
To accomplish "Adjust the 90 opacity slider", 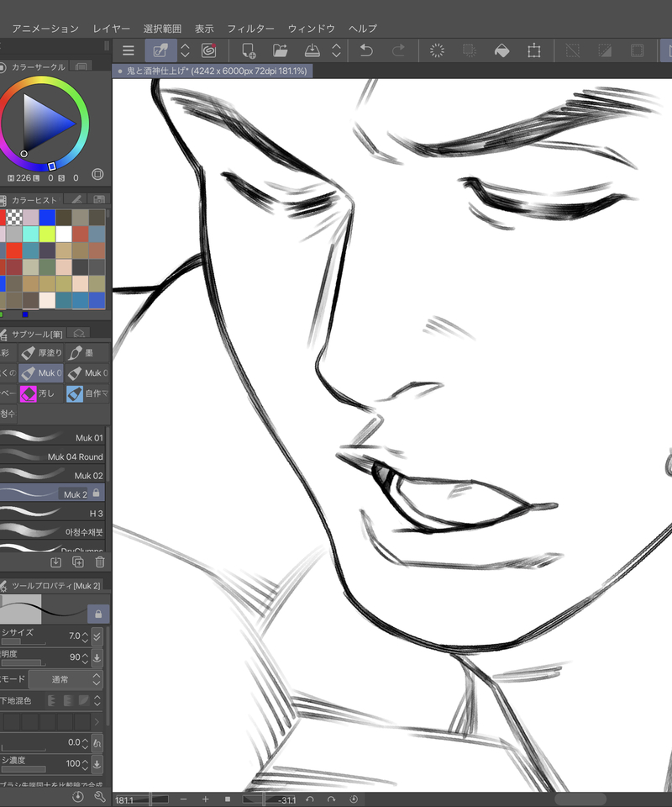I will [24, 663].
